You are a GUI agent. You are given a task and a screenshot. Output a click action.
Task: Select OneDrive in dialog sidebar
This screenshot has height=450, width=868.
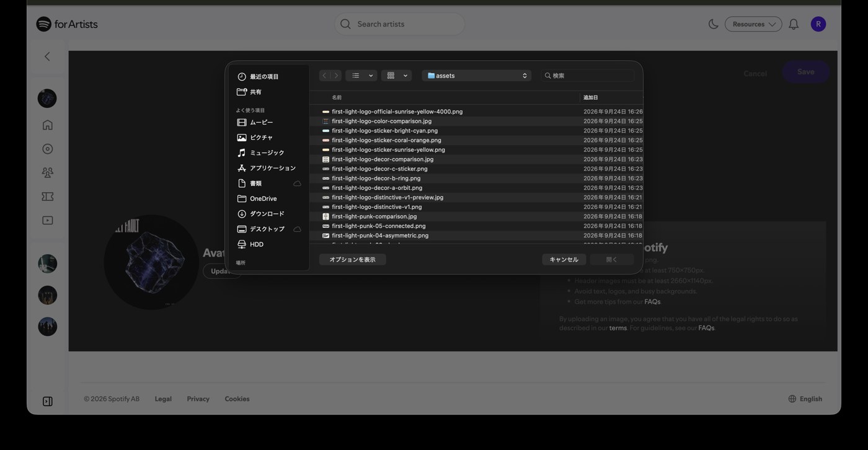(x=269, y=199)
